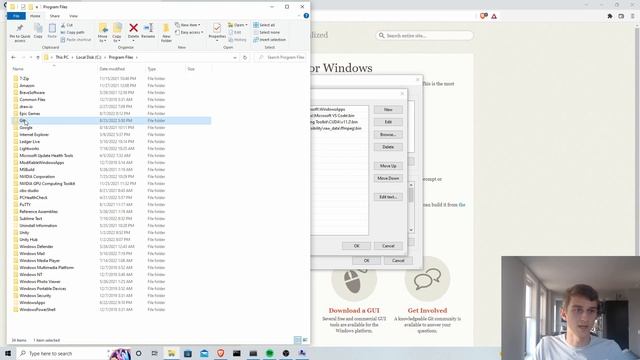Go up one folder level arrow
Image resolution: width=640 pixels, height=360 pixels.
tap(38, 58)
